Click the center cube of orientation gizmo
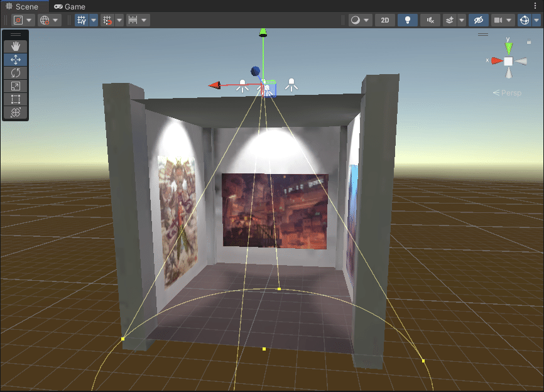544x392 pixels. point(508,62)
